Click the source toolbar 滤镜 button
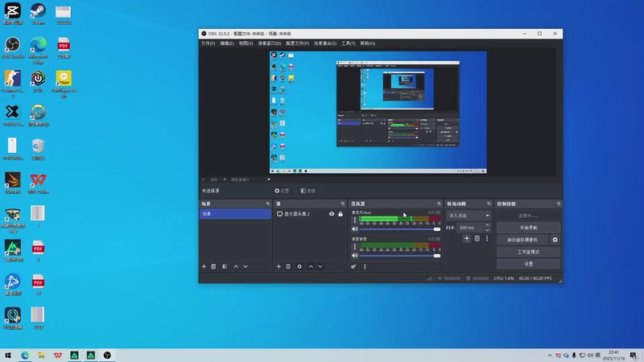Screen dimensions: 644x362 [x=308, y=191]
